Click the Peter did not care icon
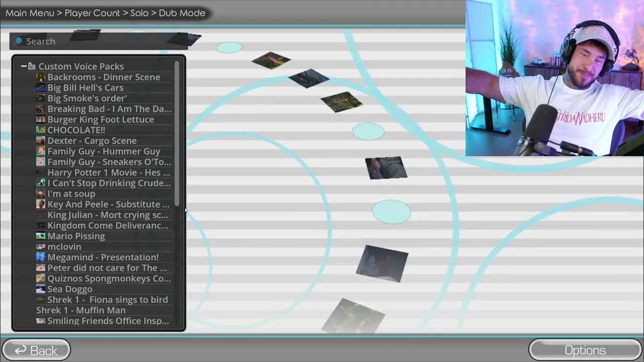The image size is (644, 362). 41,268
